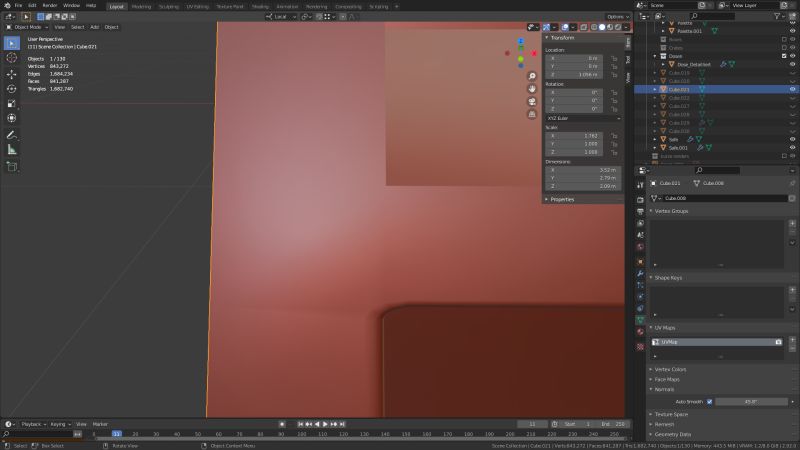Choose the Rotate tool
800x450 pixels.
(12, 89)
